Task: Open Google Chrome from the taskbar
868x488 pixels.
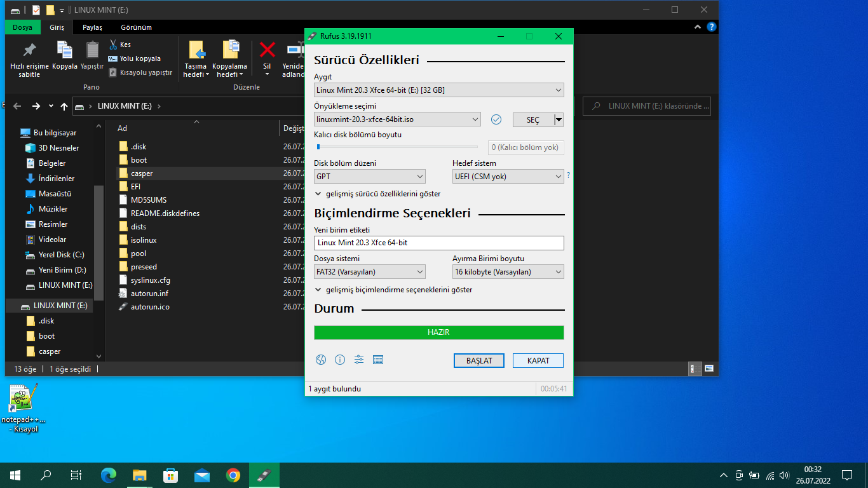Action: click(x=233, y=475)
